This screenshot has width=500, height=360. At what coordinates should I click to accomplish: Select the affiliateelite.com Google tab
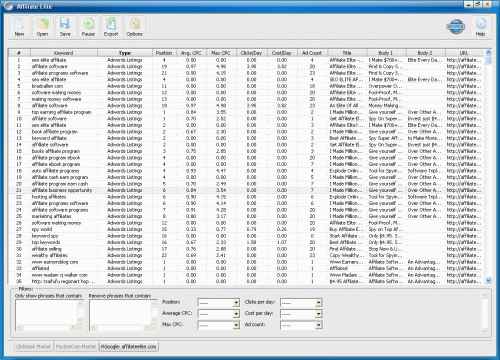pyautogui.click(x=129, y=347)
